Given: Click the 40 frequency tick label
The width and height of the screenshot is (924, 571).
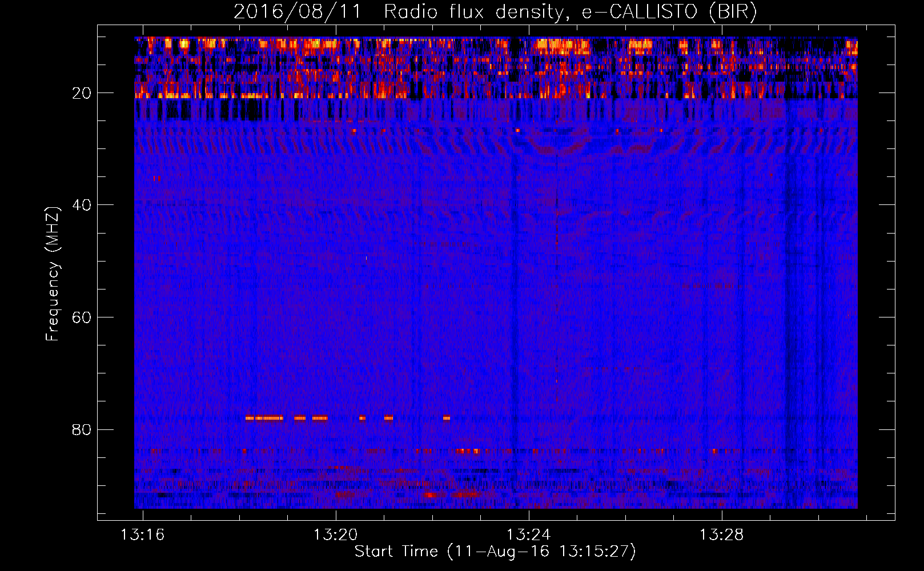Looking at the screenshot, I should [x=82, y=205].
